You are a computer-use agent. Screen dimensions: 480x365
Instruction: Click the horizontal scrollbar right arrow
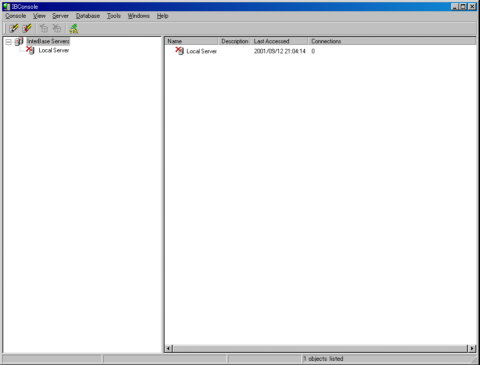point(472,348)
